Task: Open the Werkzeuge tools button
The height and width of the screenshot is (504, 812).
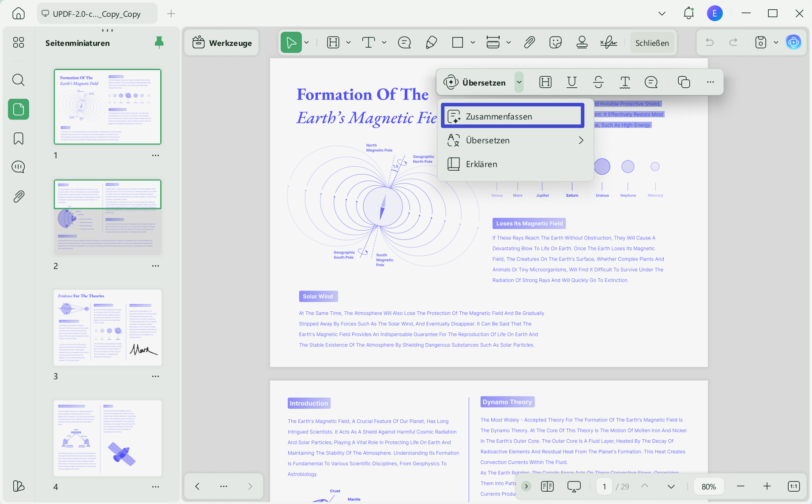Action: (222, 43)
